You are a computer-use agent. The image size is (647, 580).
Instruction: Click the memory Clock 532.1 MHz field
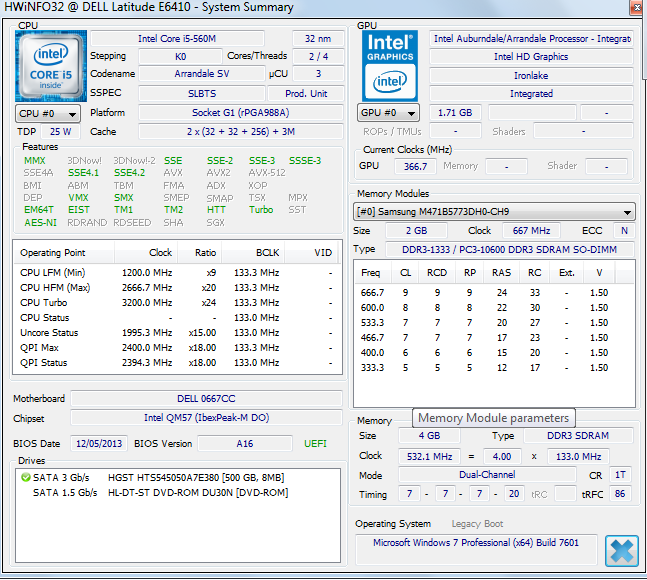(x=430, y=457)
